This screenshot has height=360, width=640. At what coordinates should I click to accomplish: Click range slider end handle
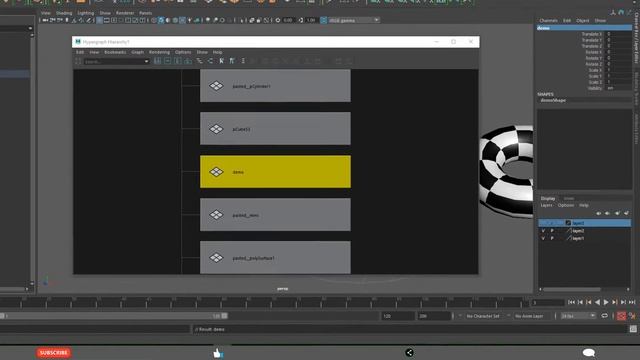click(224, 316)
